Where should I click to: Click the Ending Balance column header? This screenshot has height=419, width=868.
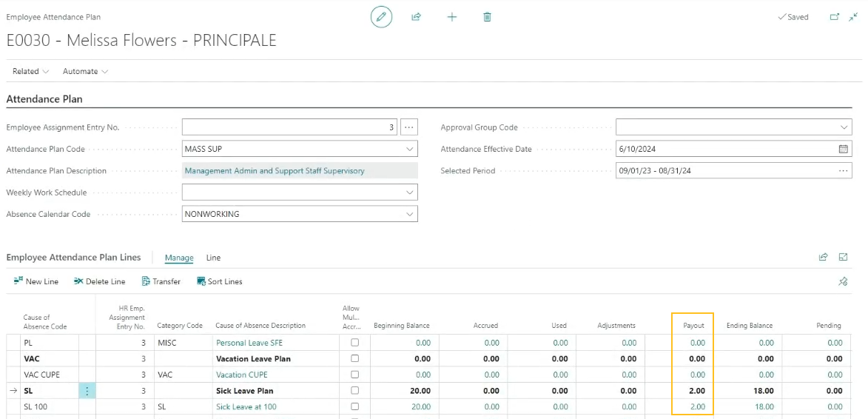point(750,326)
